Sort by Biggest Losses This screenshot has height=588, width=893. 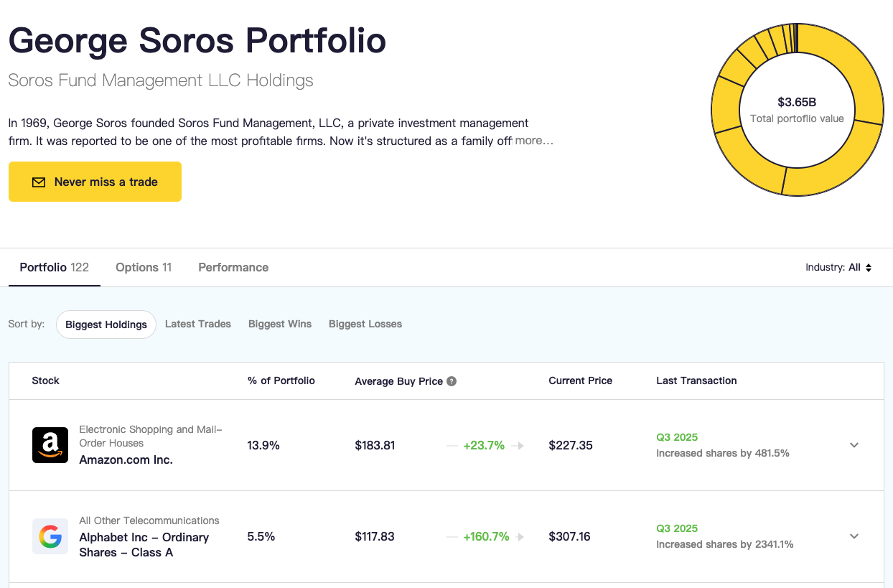pyautogui.click(x=365, y=325)
